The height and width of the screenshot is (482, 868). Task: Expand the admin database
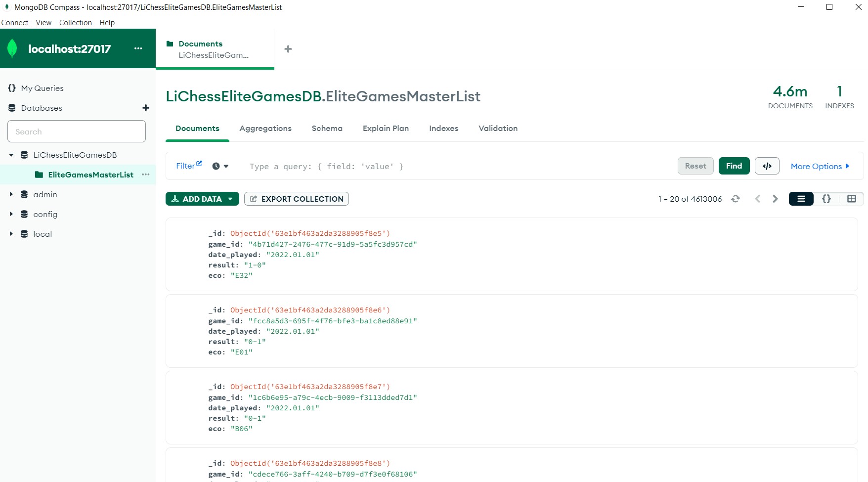(x=11, y=194)
